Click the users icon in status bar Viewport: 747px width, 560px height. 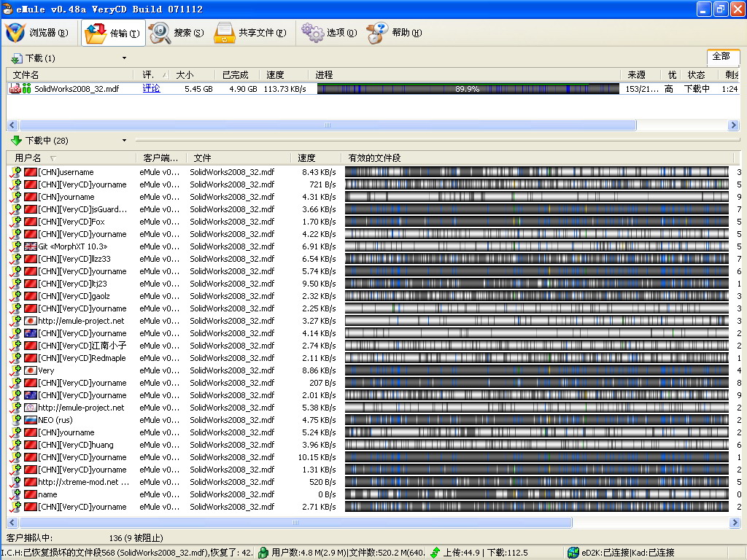(x=263, y=553)
